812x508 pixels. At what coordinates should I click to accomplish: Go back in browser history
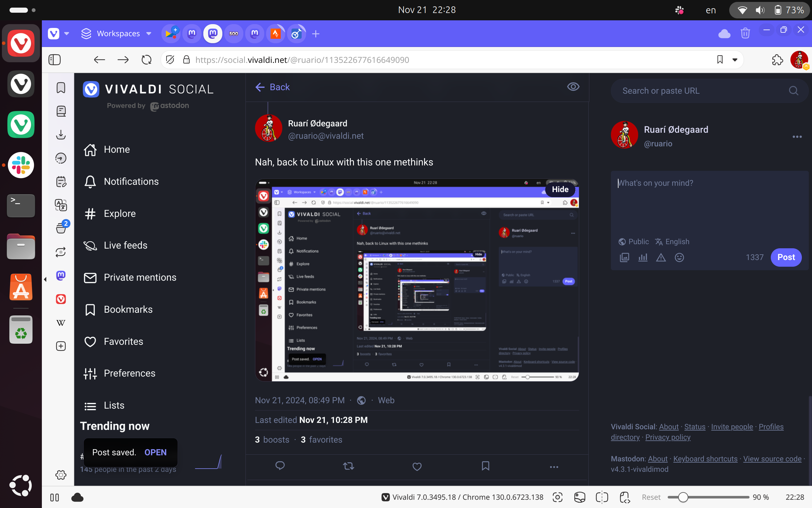[99, 60]
